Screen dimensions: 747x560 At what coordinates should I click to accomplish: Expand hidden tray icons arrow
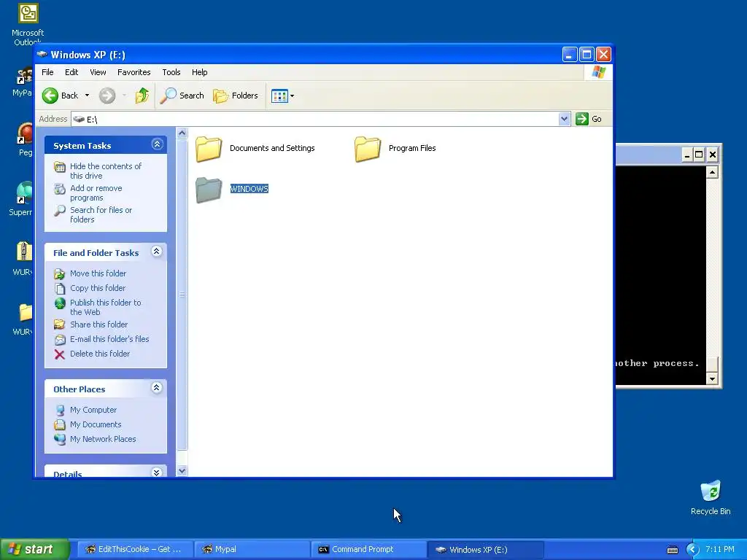click(x=692, y=550)
